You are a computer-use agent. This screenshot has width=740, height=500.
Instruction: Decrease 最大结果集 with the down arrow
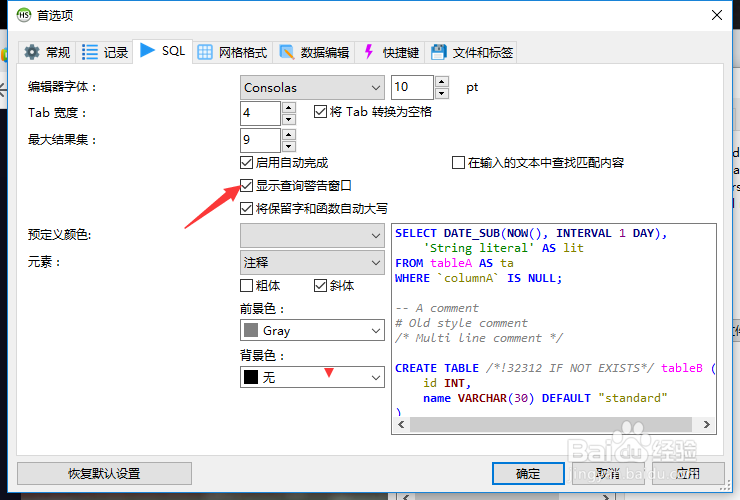point(289,146)
